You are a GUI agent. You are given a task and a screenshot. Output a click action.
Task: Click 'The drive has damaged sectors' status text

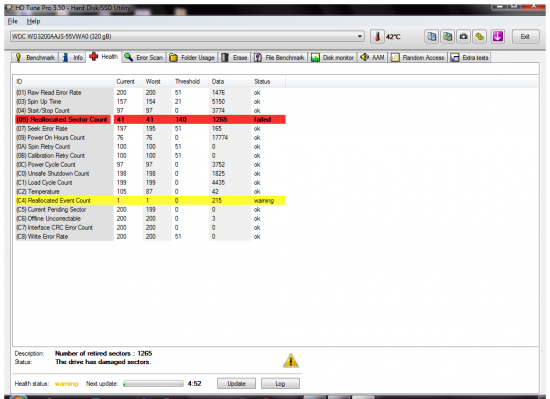[x=103, y=362]
